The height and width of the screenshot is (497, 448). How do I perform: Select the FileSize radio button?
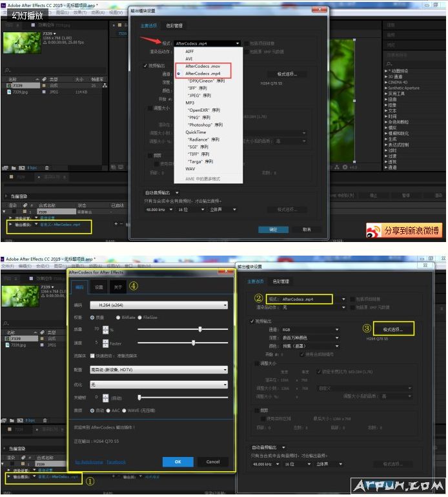pyautogui.click(x=139, y=318)
